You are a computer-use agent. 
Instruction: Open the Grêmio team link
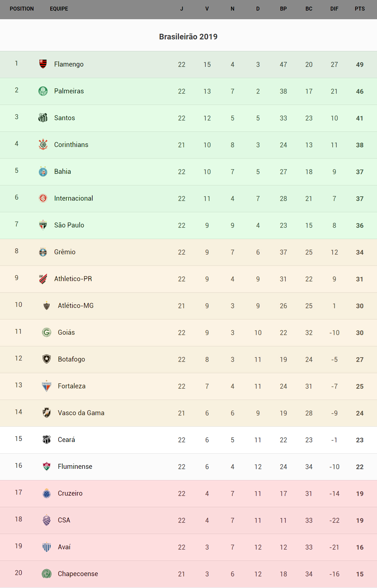pyautogui.click(x=65, y=252)
